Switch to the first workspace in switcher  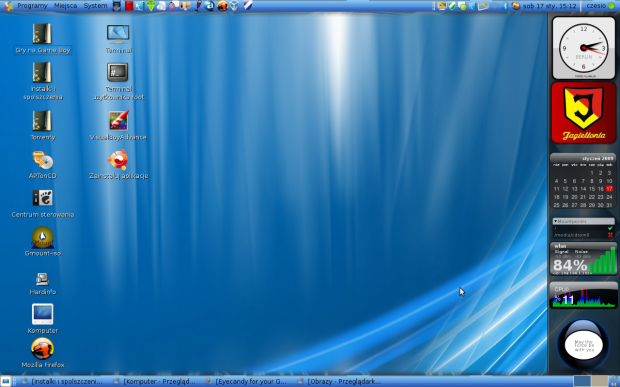[582, 381]
